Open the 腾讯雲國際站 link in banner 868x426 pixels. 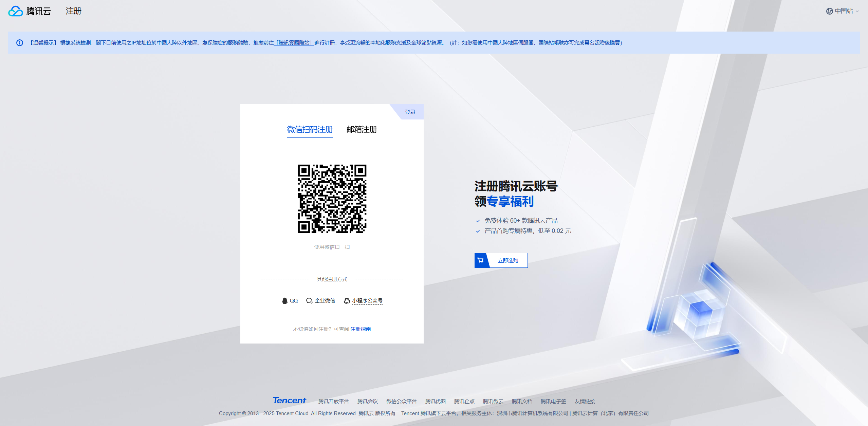pyautogui.click(x=294, y=43)
